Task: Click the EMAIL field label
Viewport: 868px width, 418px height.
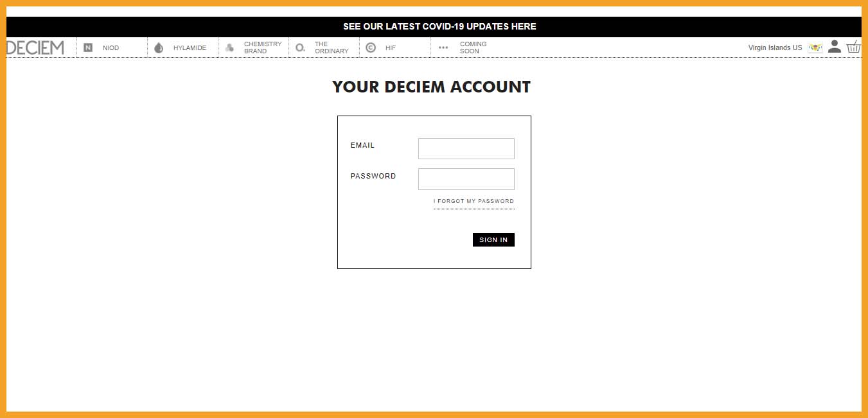Action: [x=362, y=145]
